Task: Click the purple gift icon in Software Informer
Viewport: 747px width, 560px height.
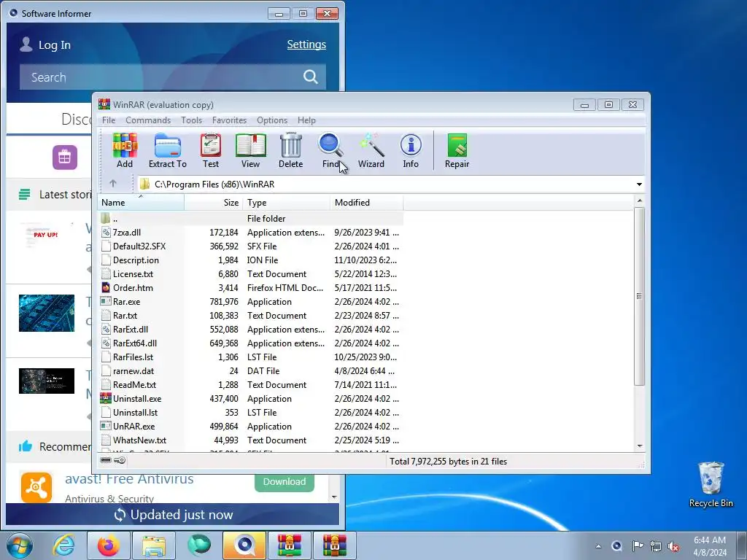Action: [x=65, y=157]
